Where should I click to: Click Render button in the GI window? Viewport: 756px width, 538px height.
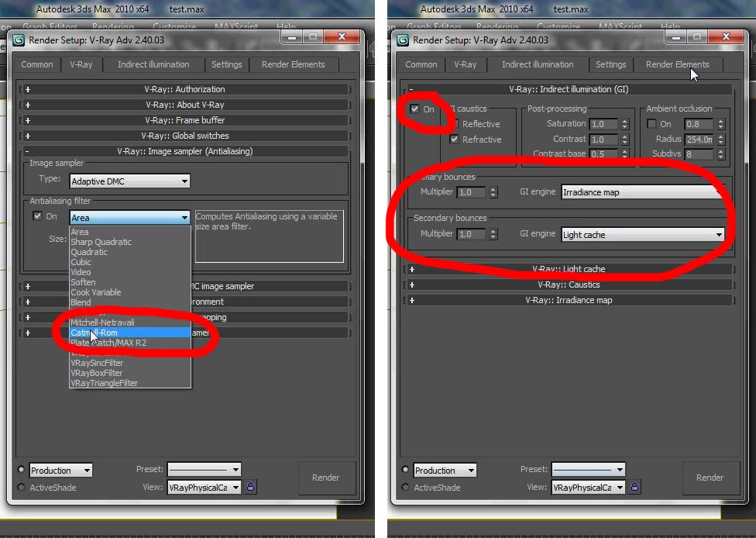710,478
